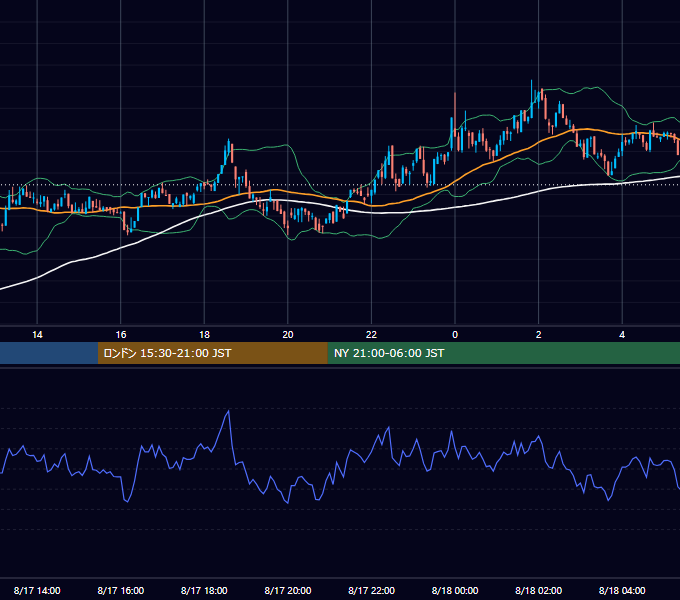The image size is (680, 600).
Task: Select the 20 hour axis label
Action: coord(288,335)
